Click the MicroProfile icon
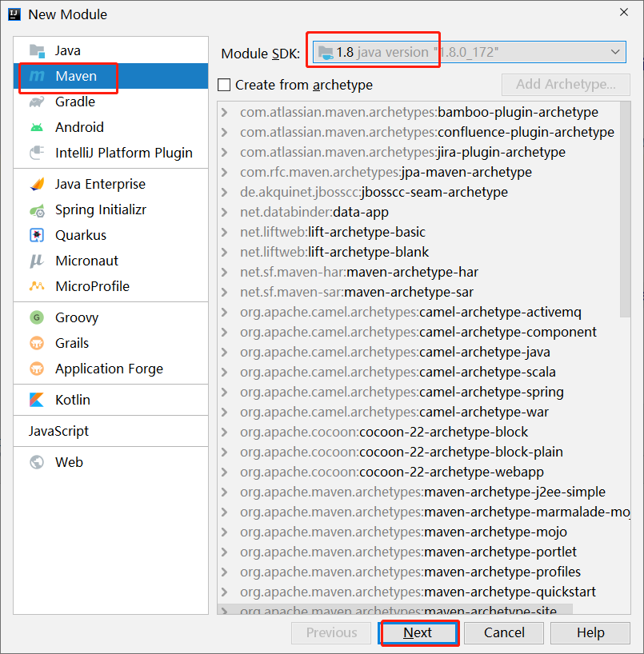Image resolution: width=644 pixels, height=654 pixels. pyautogui.click(x=37, y=286)
